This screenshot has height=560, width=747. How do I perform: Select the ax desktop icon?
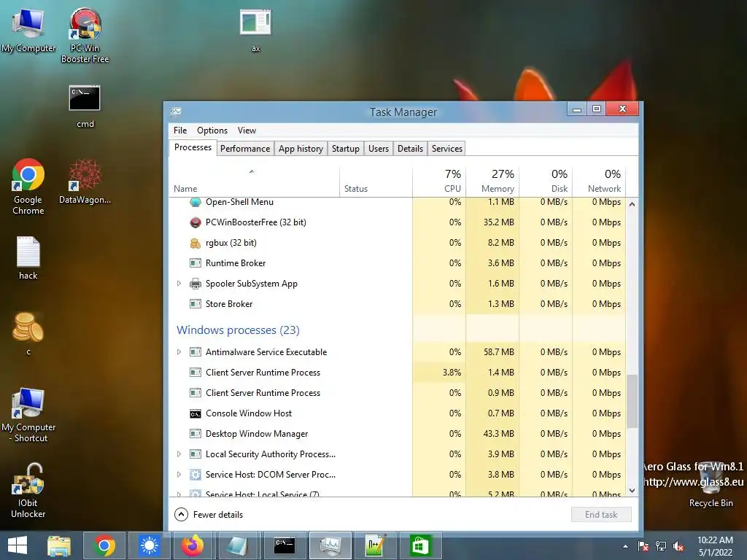(256, 30)
